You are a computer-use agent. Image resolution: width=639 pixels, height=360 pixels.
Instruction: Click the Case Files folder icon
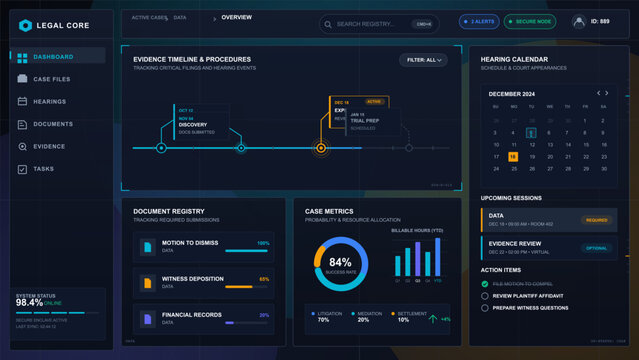[22, 79]
